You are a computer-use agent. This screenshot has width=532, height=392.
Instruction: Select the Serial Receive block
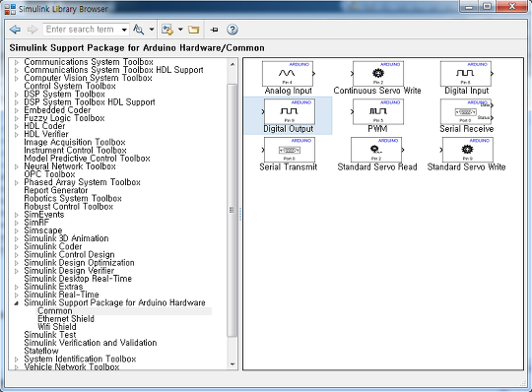pyautogui.click(x=467, y=116)
